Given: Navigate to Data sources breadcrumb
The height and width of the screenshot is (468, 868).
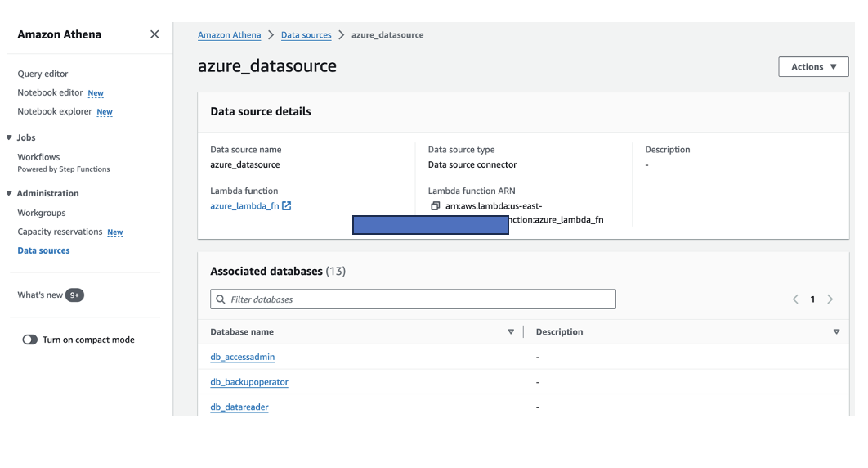Looking at the screenshot, I should point(306,35).
